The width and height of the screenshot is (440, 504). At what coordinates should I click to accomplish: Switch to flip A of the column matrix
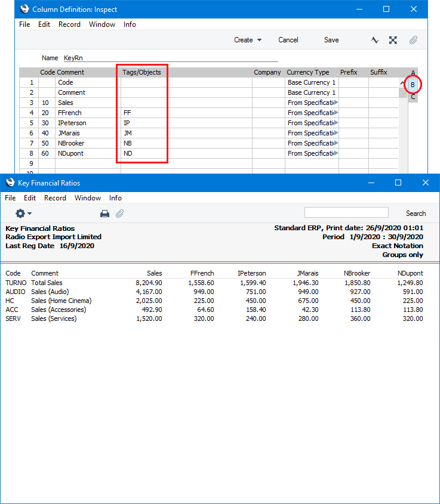pyautogui.click(x=413, y=73)
